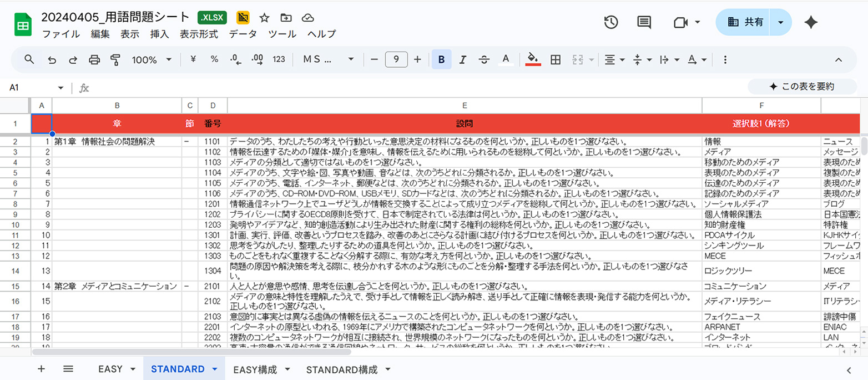Viewport: 868px width, 380px height.
Task: Open version history clock icon
Action: click(610, 22)
